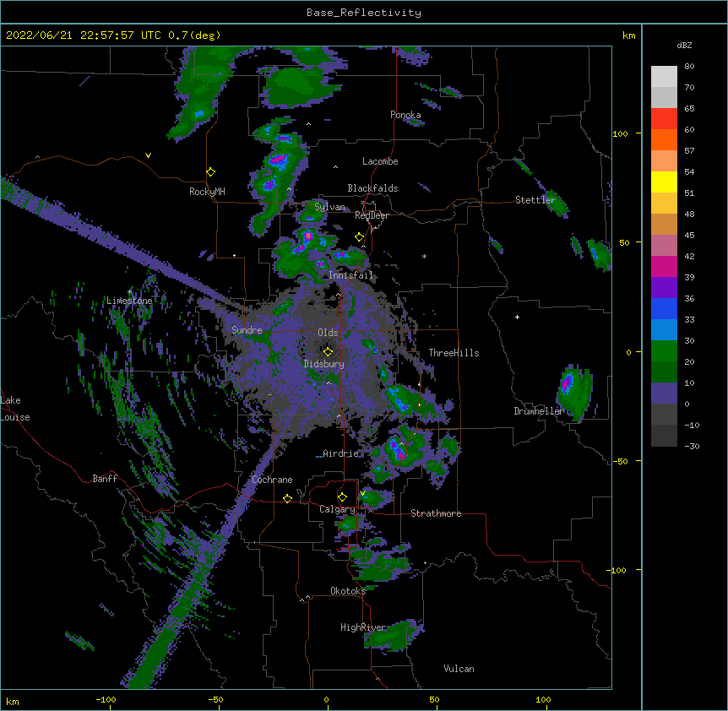This screenshot has height=711, width=728.
Task: Click the Okotoks label
Action: [x=348, y=591]
